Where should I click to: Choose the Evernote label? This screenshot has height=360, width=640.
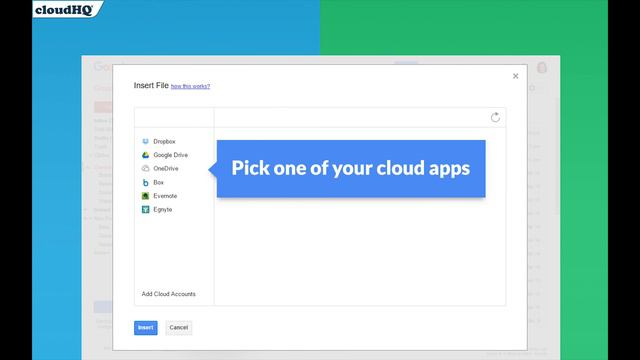click(165, 196)
